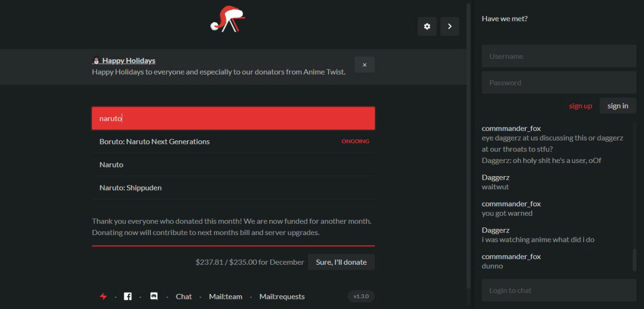Viewport: 644px width, 309px height.
Task: Click the 'you got warned' chat message
Action: pos(507,213)
